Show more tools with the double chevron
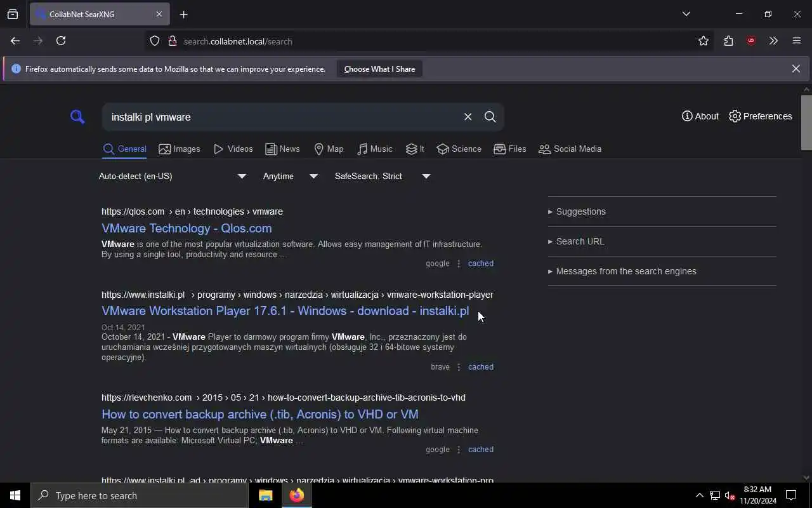 click(x=773, y=41)
